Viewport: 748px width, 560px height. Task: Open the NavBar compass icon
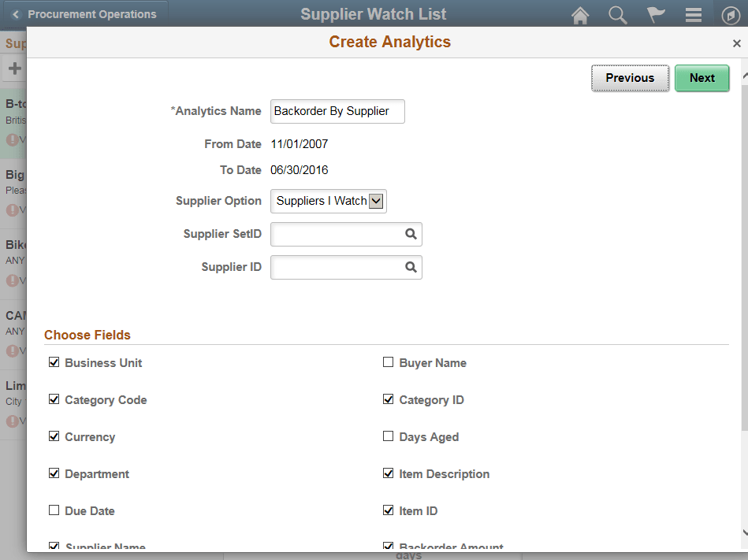coord(730,15)
